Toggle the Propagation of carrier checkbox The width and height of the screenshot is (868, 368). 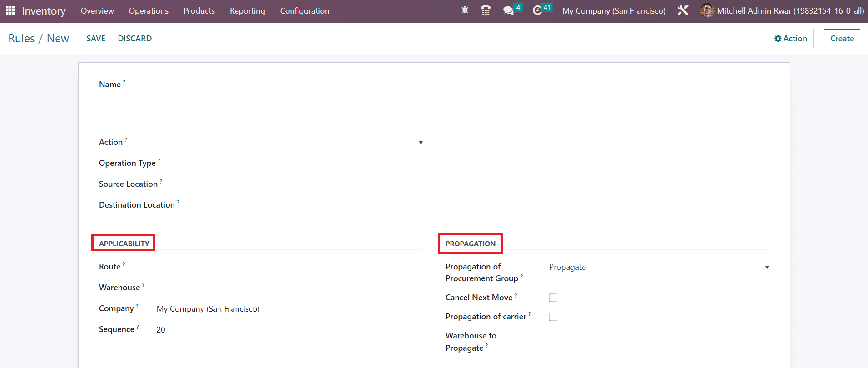[x=553, y=317]
